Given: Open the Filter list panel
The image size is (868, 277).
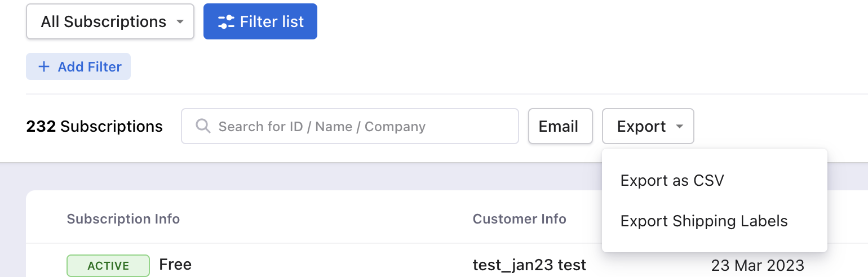Looking at the screenshot, I should tap(260, 22).
